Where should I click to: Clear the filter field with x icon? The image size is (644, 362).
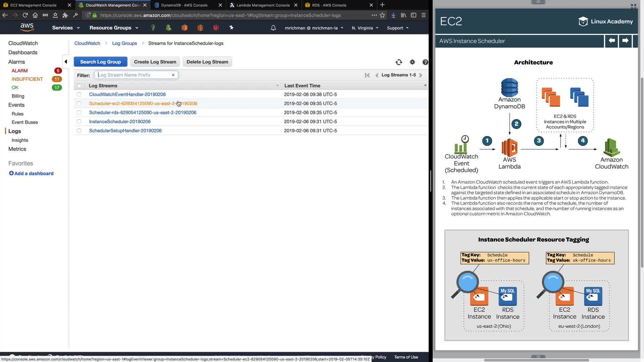173,75
